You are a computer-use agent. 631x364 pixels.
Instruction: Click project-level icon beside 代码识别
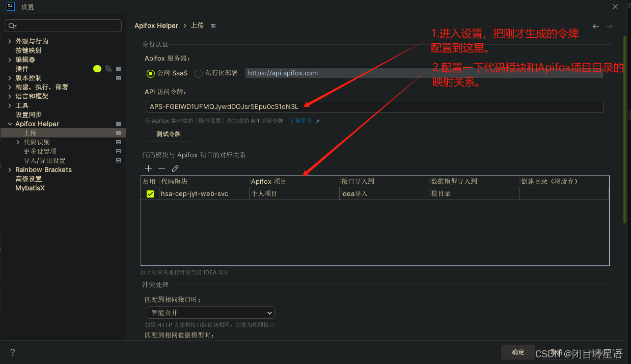tap(118, 142)
